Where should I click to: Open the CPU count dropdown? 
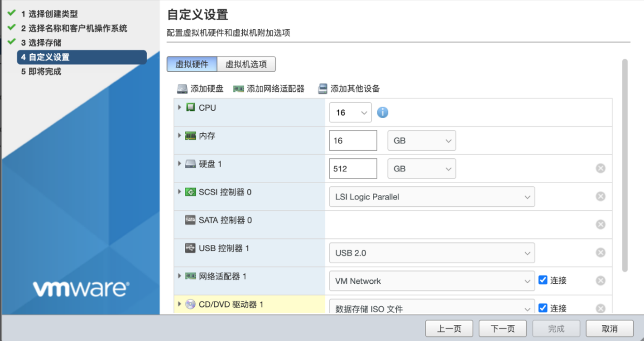pos(350,112)
